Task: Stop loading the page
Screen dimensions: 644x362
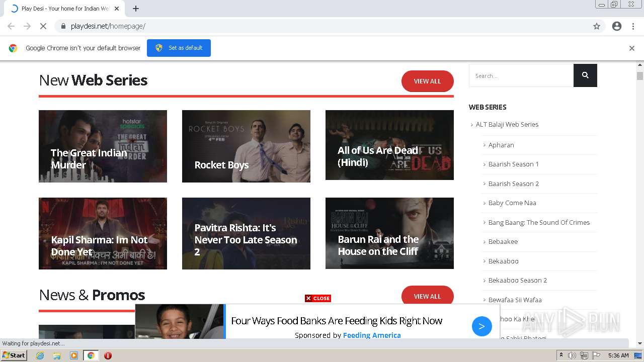Action: click(x=43, y=26)
